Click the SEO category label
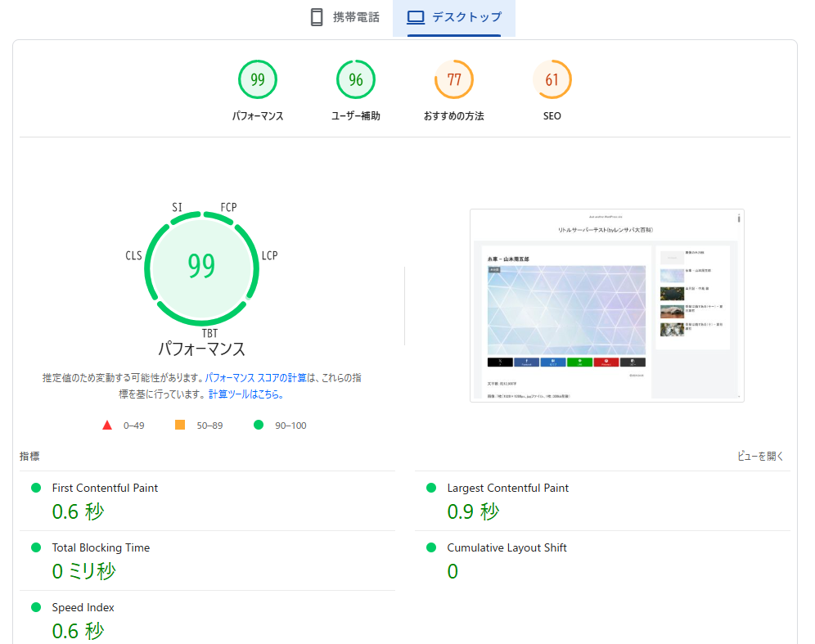The height and width of the screenshot is (644, 815). (552, 116)
